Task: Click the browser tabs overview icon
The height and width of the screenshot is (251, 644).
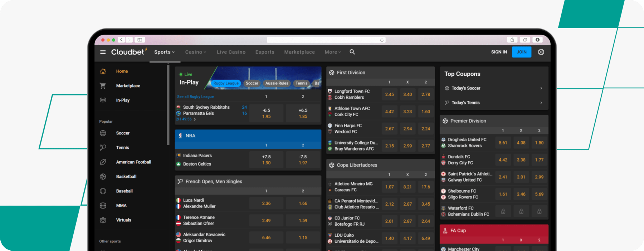Action: coord(525,40)
